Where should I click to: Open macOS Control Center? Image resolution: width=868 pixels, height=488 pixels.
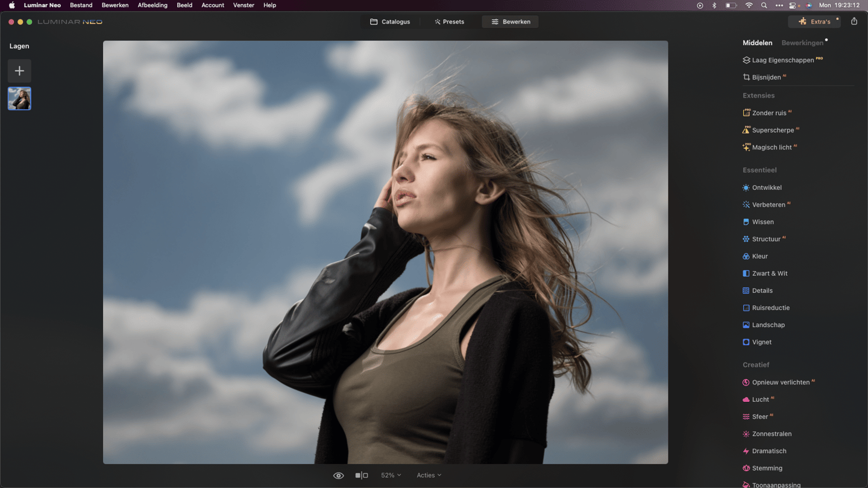(793, 5)
